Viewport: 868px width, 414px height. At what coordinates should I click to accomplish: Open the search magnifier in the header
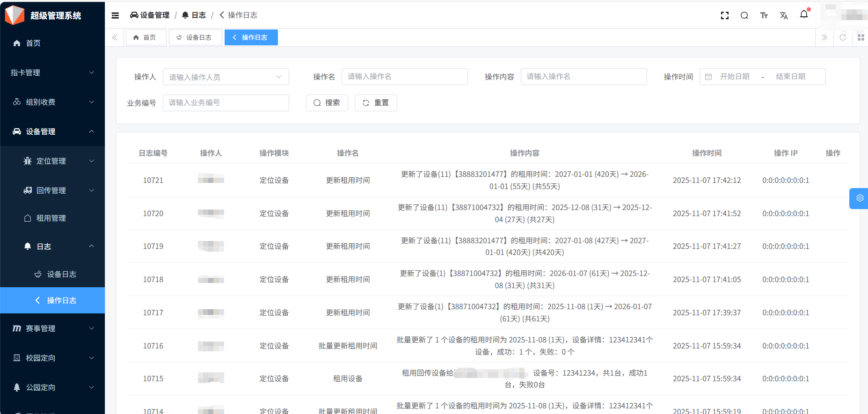click(744, 15)
